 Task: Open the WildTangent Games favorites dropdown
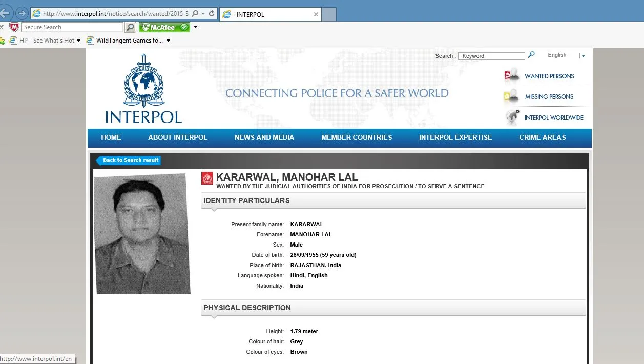[168, 41]
